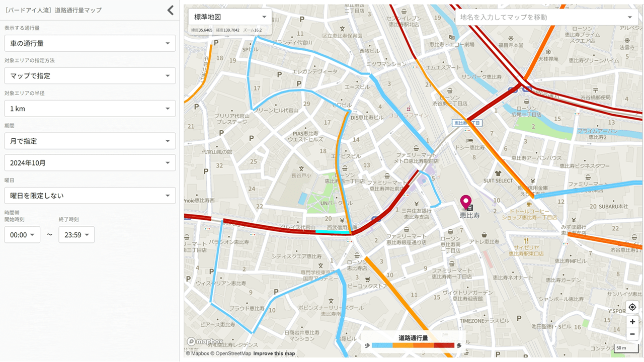Click the ドトールコーヒー cafe cup icon
Screen dimensions: 644x362
click(529, 204)
